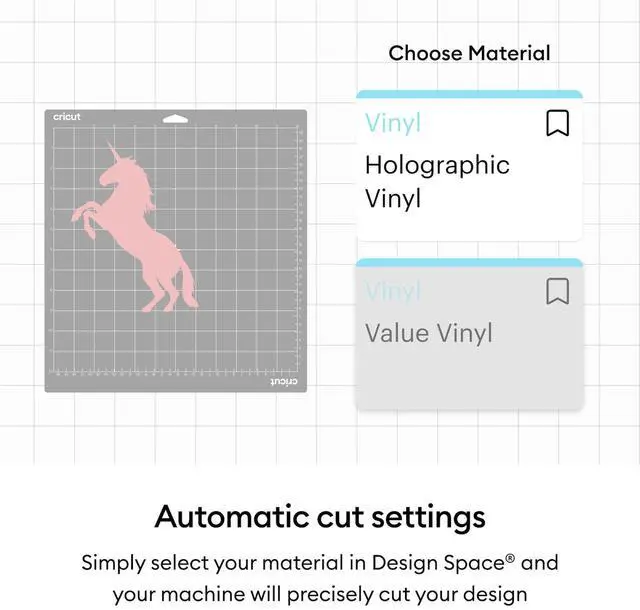Click the white hanging notch atop the mat
The height and width of the screenshot is (610, 640).
coord(175,119)
